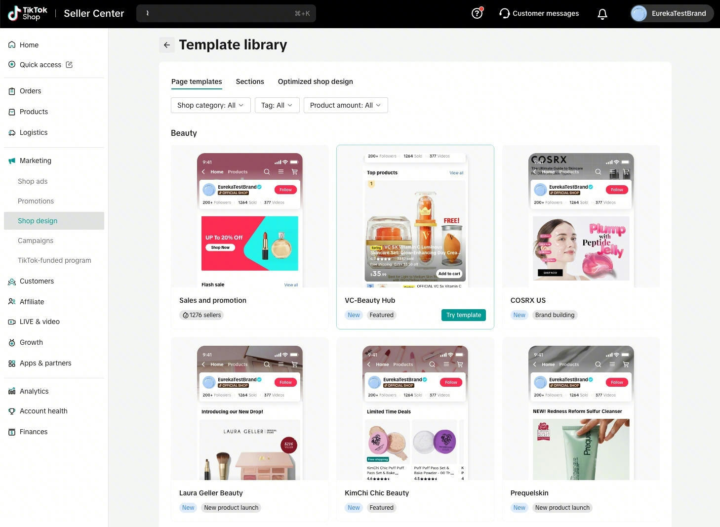Click the Orders clipboard icon

point(12,91)
